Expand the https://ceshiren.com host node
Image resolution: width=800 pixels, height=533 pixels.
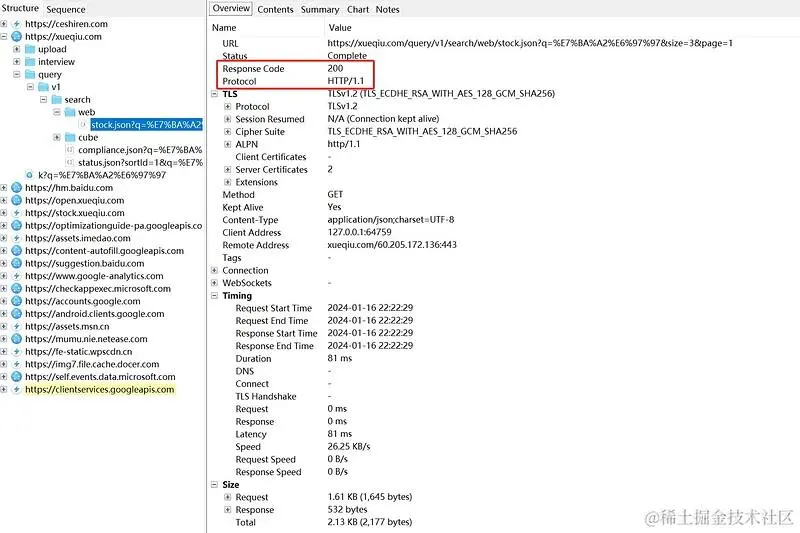coord(4,23)
